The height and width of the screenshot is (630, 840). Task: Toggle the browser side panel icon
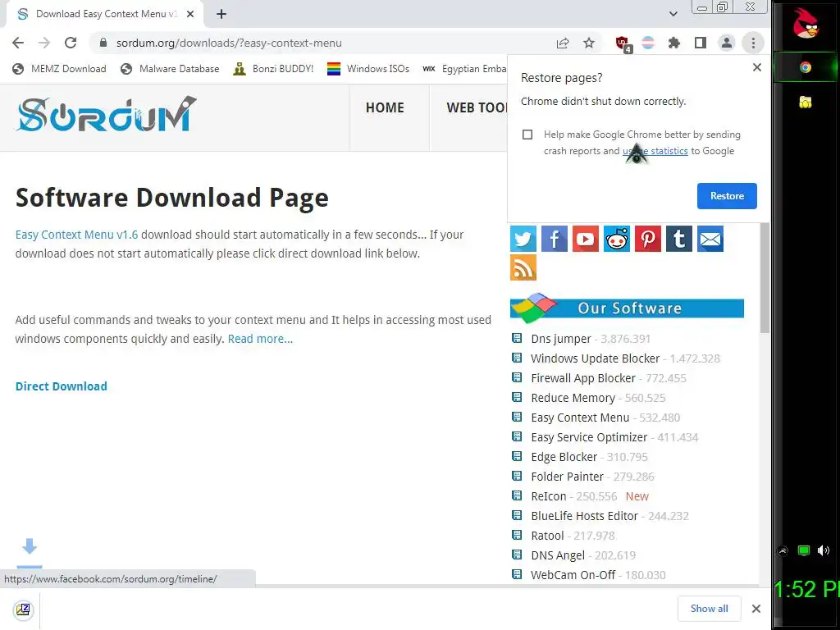(x=701, y=43)
